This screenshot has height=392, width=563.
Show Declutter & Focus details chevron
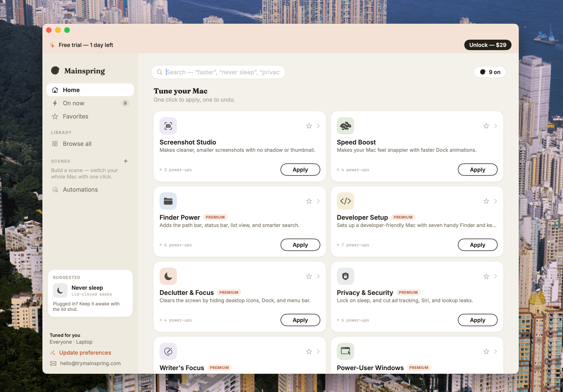click(x=318, y=276)
